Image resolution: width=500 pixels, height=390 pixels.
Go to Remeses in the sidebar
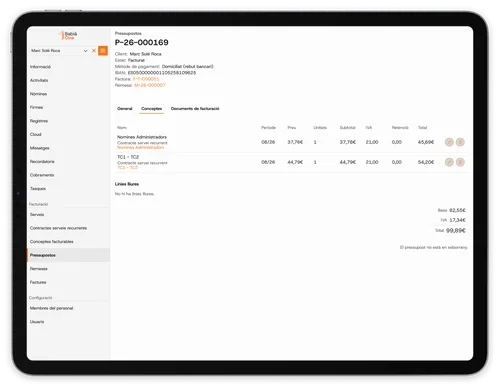39,269
